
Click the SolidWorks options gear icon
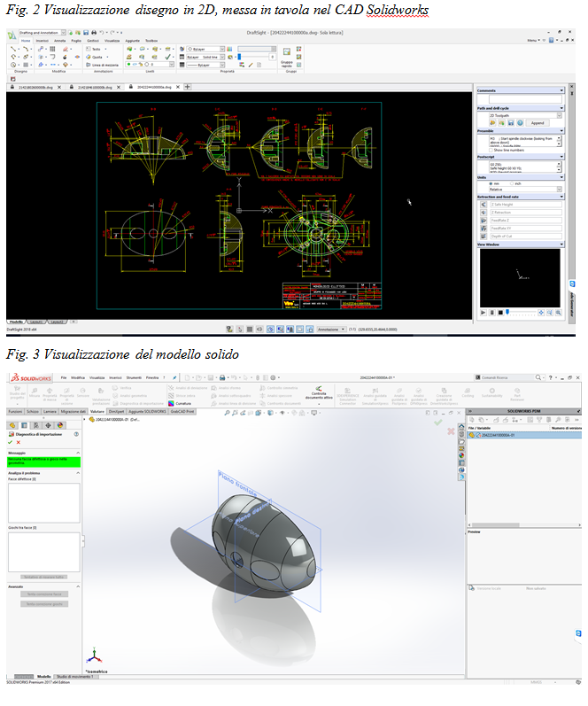[x=273, y=377]
